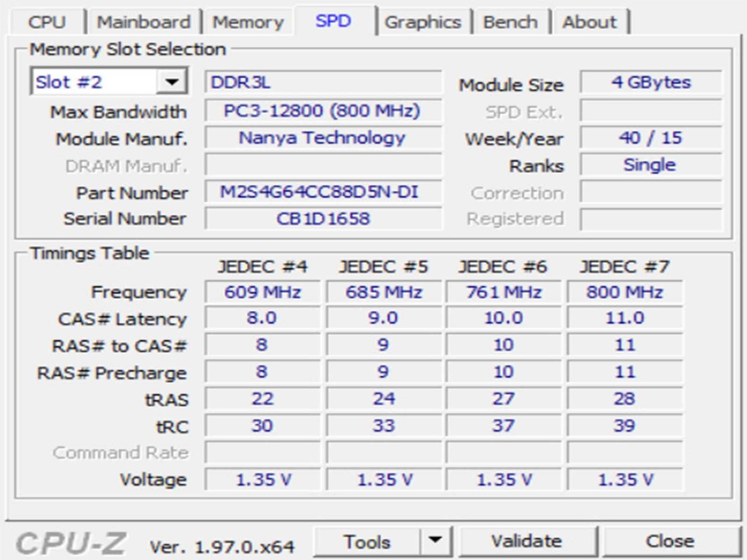Click the 609 MHz frequency cell
747x560 pixels.
click(262, 292)
